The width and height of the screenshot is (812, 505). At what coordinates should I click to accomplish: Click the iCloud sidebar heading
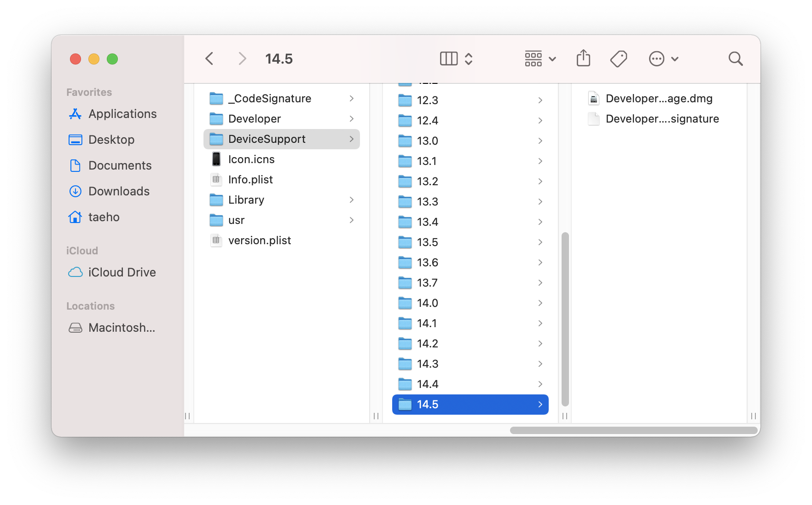(x=82, y=251)
